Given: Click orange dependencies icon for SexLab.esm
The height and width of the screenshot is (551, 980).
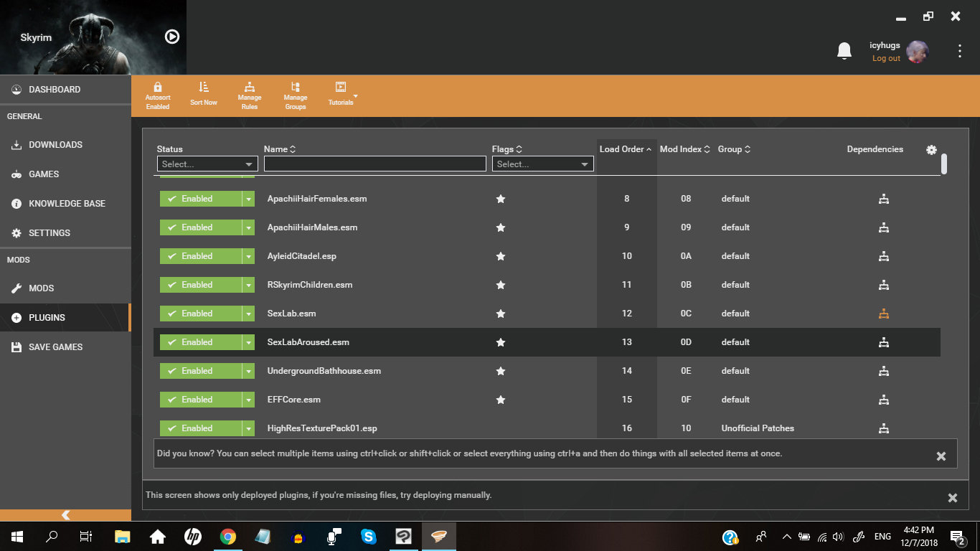Looking at the screenshot, I should [884, 314].
